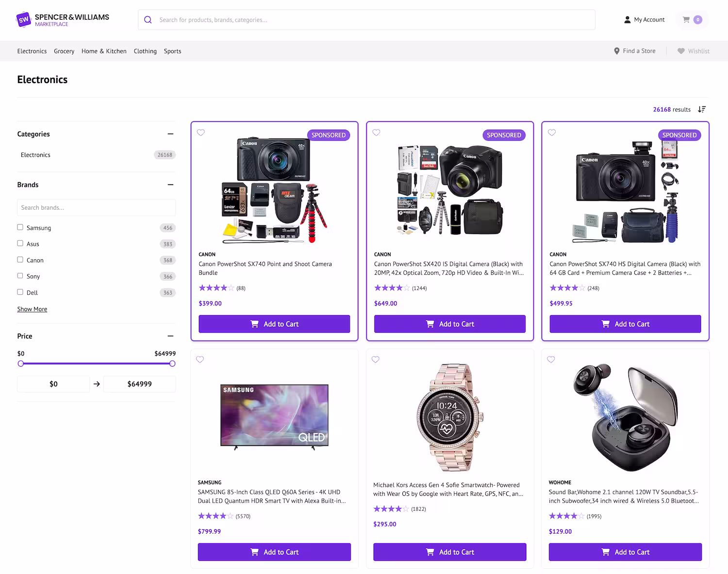728x574 pixels.
Task: Toggle the Dell brand filter
Action: 20,292
